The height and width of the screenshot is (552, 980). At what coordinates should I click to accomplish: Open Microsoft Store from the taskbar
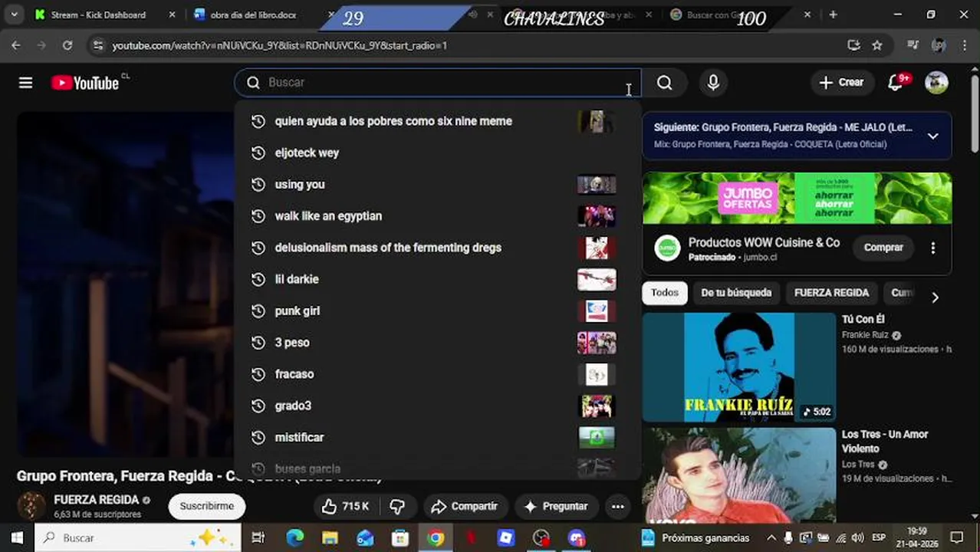tap(400, 537)
